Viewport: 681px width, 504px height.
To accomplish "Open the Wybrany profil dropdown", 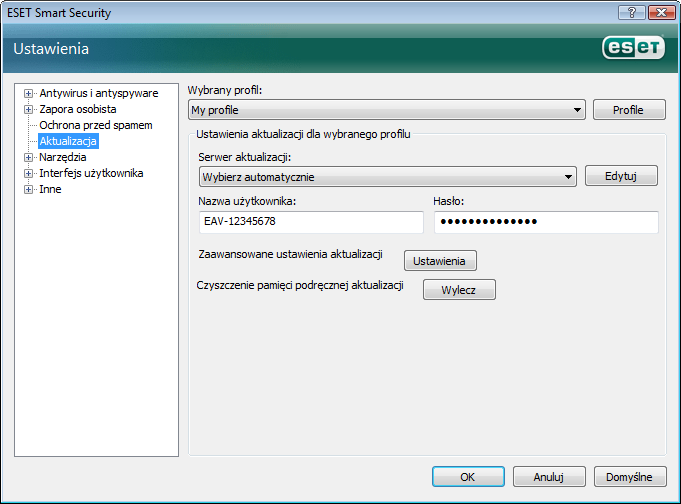I will pos(387,110).
